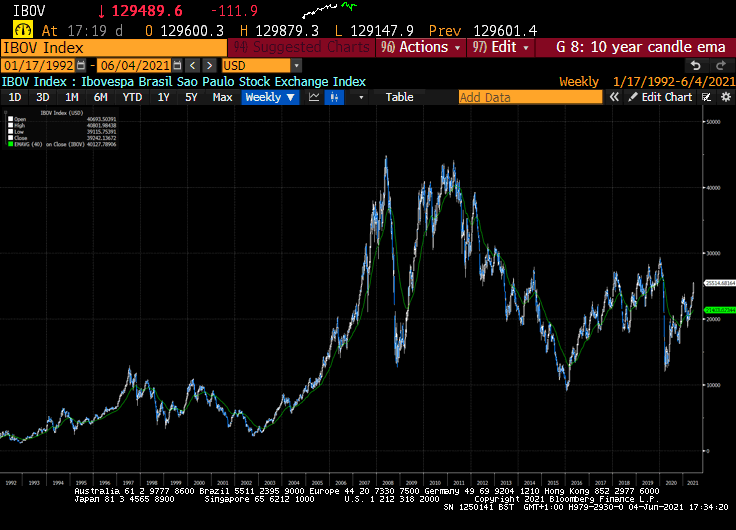Open the end date calendar picker
Image resolution: width=736 pixels, height=530 pixels.
pos(177,66)
